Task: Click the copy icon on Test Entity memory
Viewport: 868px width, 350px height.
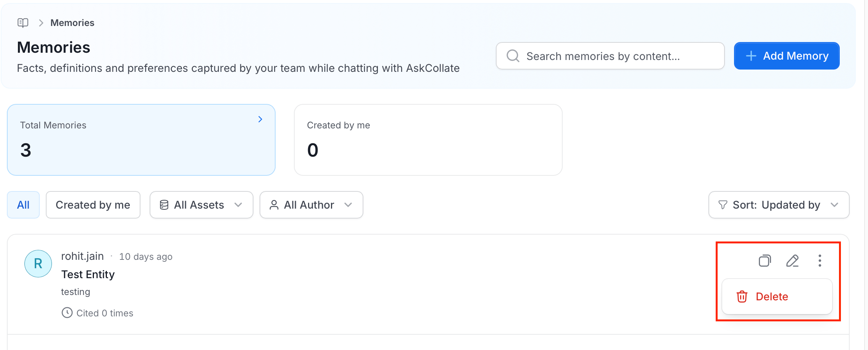Action: point(765,261)
